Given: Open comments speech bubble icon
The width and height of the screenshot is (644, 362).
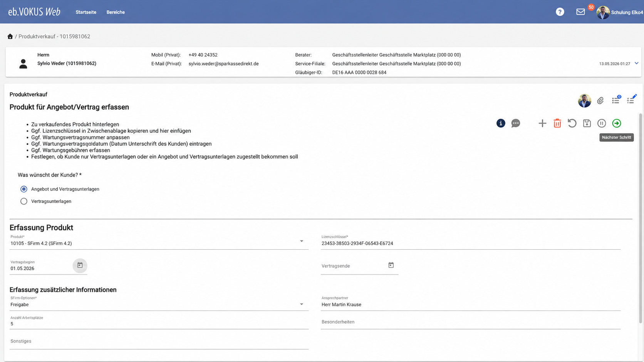Looking at the screenshot, I should point(515,123).
